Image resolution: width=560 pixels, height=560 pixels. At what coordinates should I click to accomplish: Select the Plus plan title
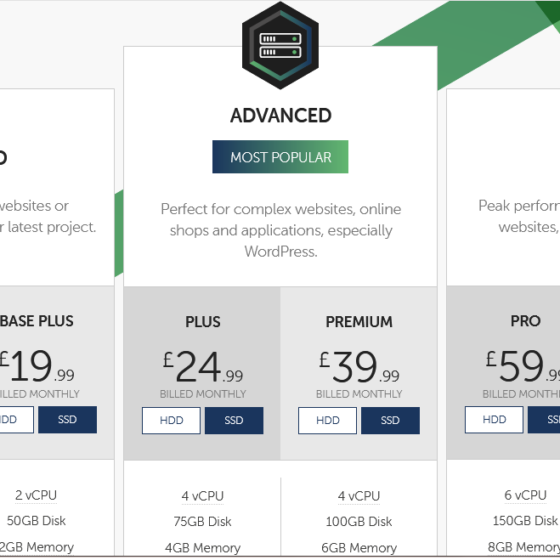(203, 322)
